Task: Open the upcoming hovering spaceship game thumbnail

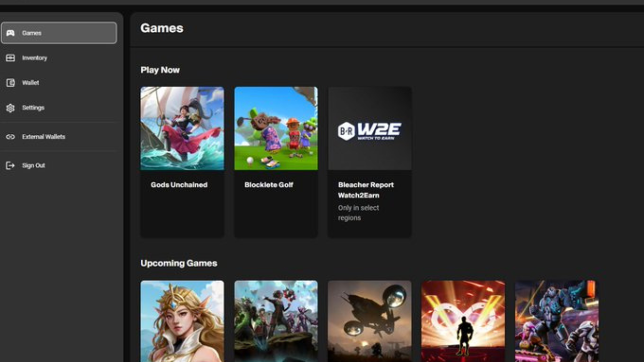Action: (370, 321)
